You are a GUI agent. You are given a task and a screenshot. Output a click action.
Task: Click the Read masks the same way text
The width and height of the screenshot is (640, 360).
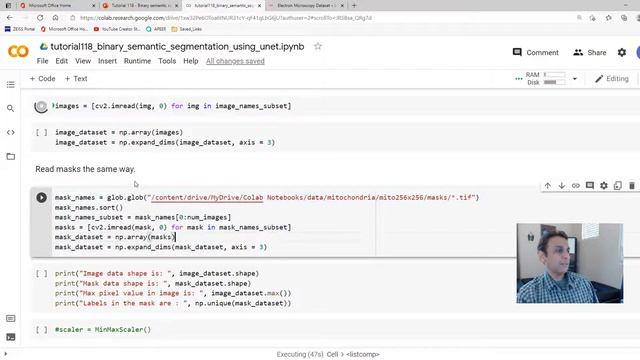point(85,169)
